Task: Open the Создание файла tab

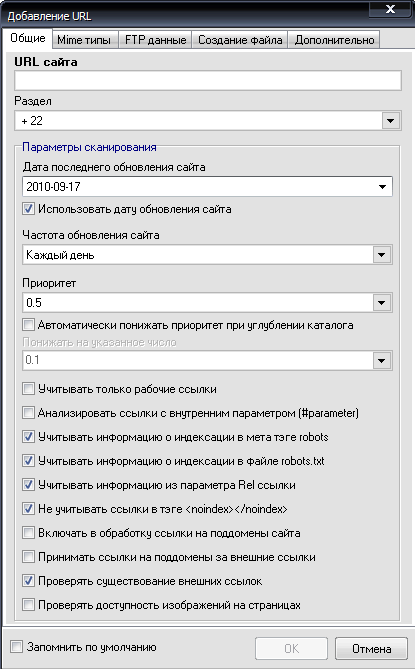Action: pos(240,40)
